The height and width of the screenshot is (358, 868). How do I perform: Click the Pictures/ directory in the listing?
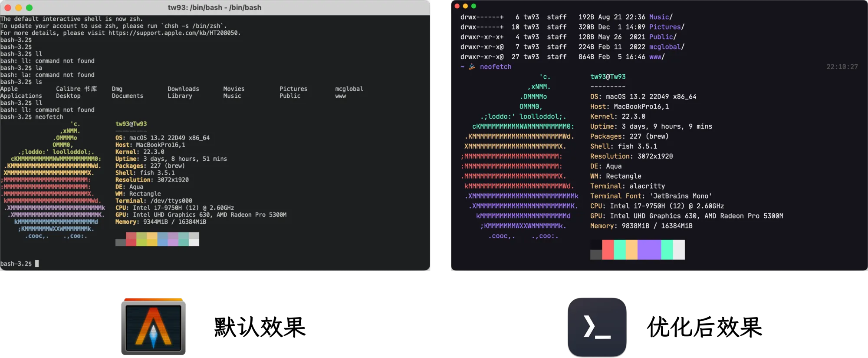pyautogui.click(x=667, y=27)
